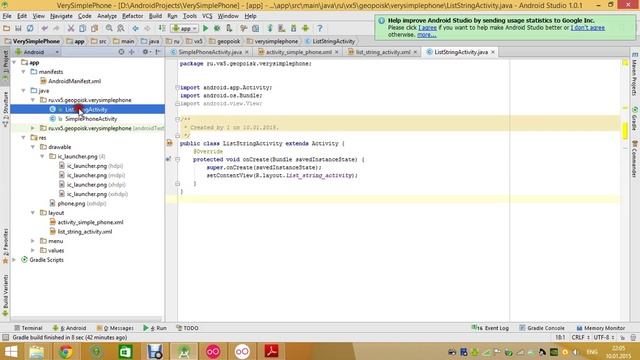Select AndroidManifest.xml in project tree
Screen dimensions: 640x360
[x=74, y=81]
